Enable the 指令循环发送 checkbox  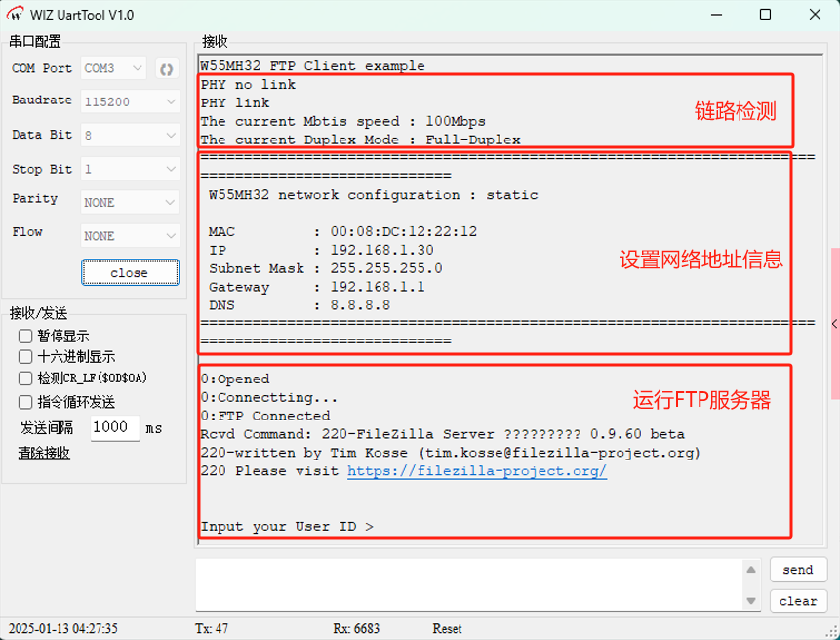(25, 401)
